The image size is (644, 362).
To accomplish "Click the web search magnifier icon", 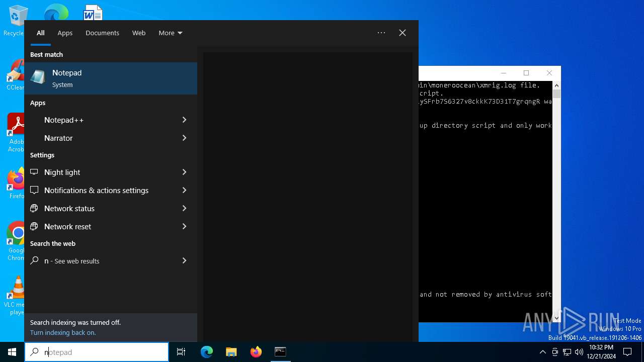I will [34, 260].
